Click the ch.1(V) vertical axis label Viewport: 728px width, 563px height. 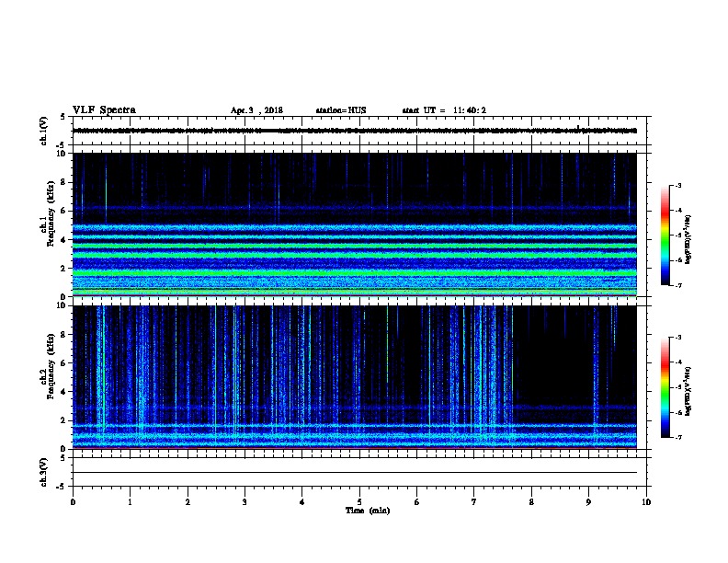point(44,131)
